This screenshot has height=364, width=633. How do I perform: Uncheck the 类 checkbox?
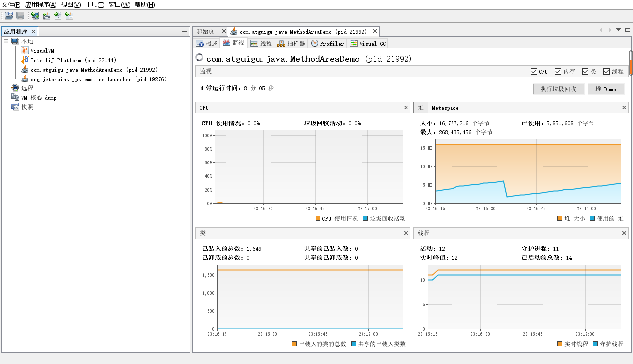coord(585,72)
